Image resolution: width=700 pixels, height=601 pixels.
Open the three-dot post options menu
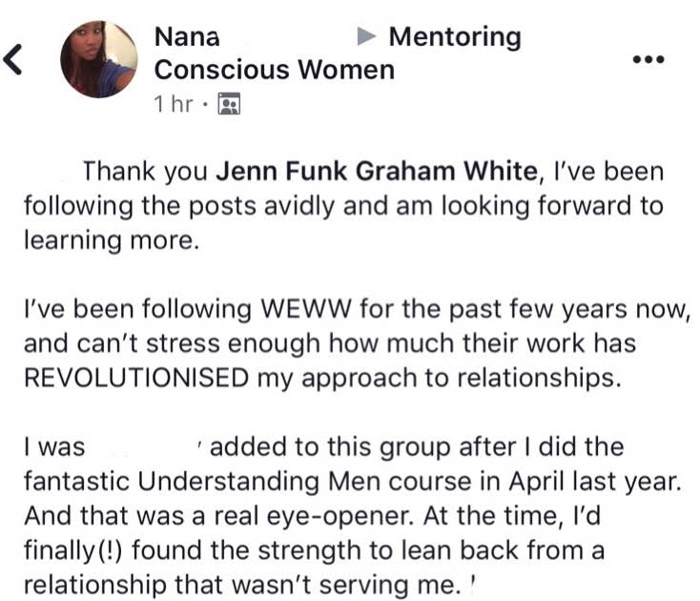(649, 59)
